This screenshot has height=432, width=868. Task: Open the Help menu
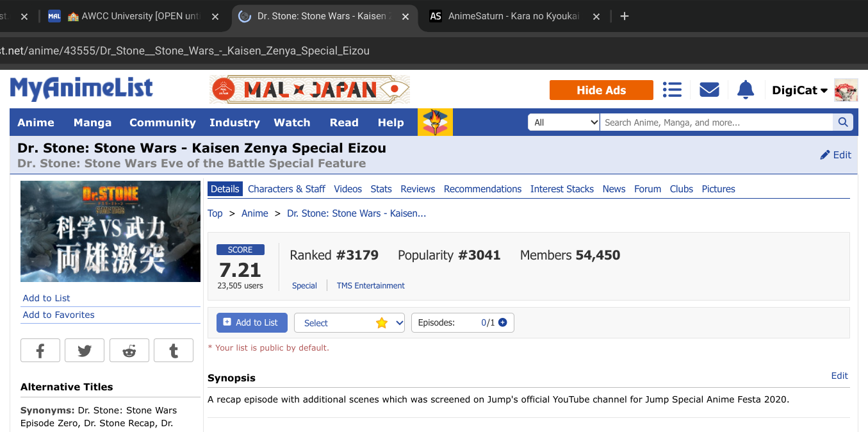tap(391, 122)
